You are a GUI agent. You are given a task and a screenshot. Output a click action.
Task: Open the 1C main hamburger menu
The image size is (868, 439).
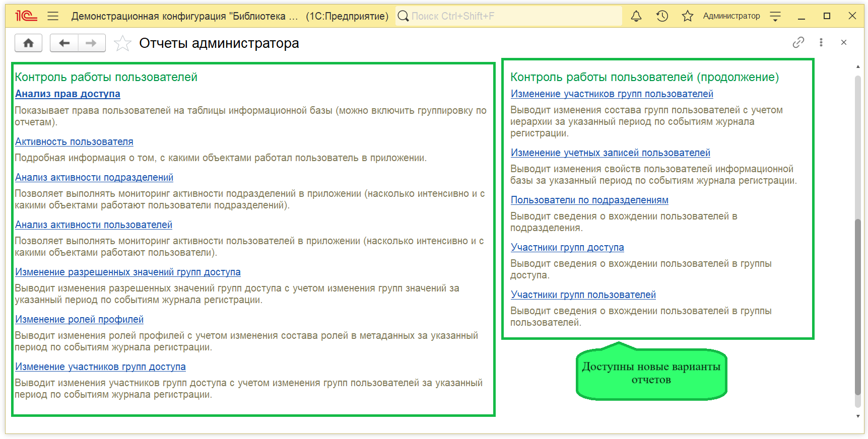(x=53, y=16)
